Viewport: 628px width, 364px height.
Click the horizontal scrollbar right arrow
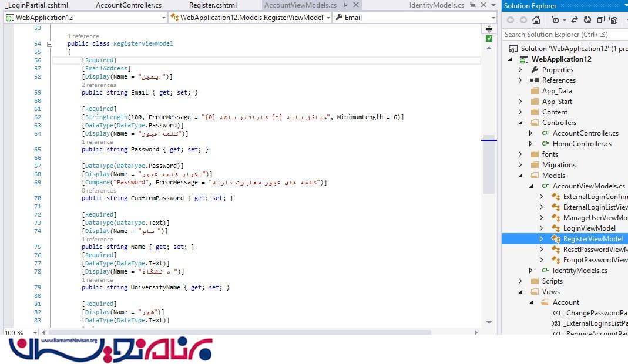click(x=476, y=332)
